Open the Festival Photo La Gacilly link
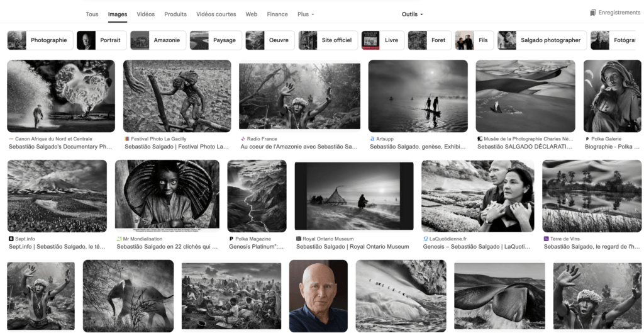Viewport: 644px width, 333px height. pyautogui.click(x=176, y=147)
